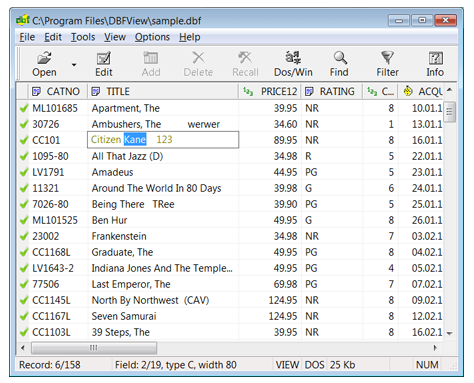Click the vertical scrollbar thumb
474x383 pixels.
(x=450, y=112)
